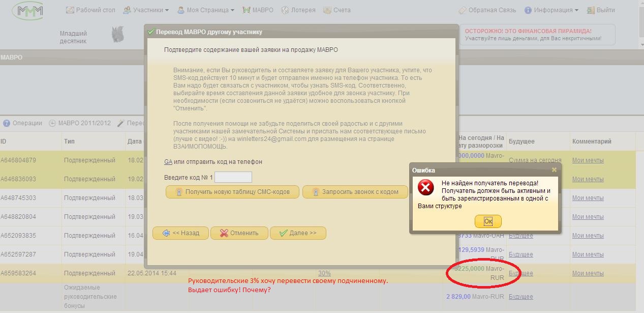
Task: Click the 2 829,00 Mavro-RUR amount
Action: (475, 297)
